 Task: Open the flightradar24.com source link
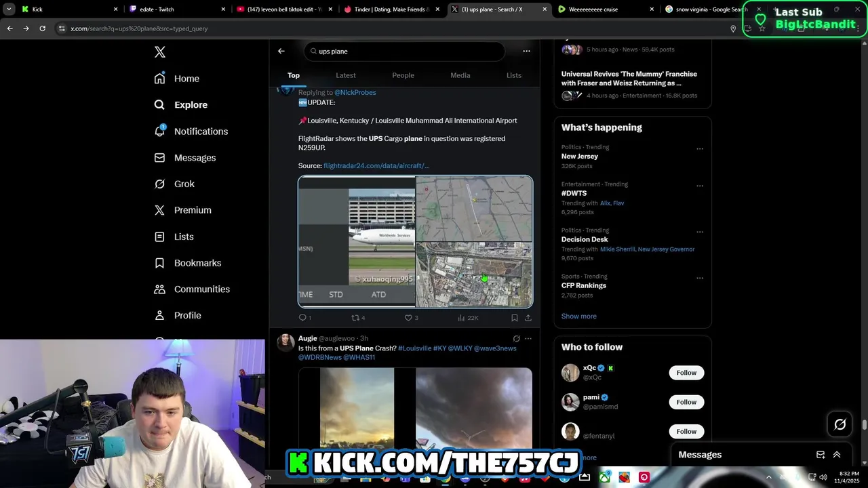pos(376,166)
